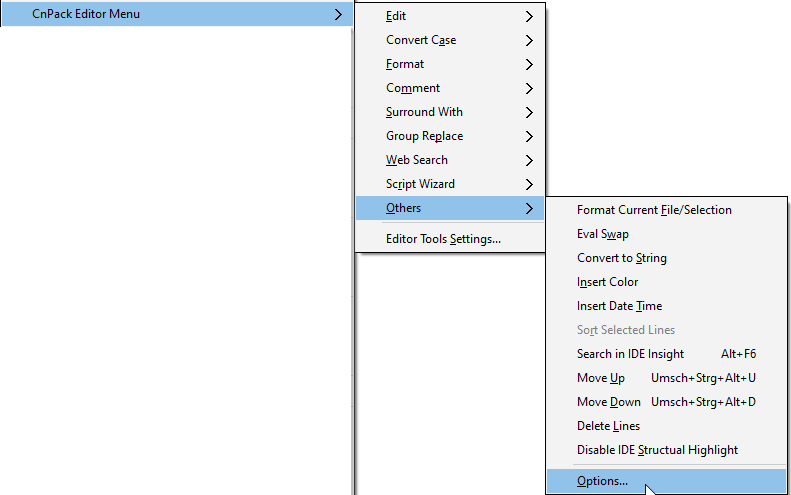
Task: Select Delete Lines
Action: [666, 426]
